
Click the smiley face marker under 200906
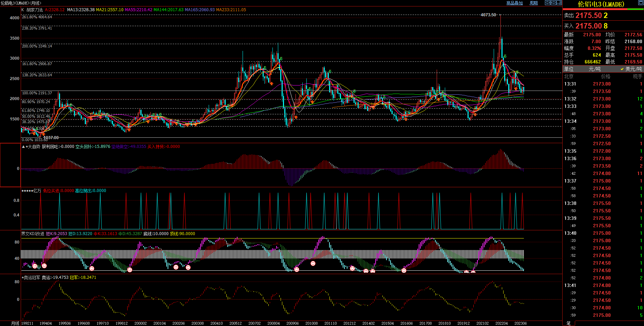[x=297, y=269]
